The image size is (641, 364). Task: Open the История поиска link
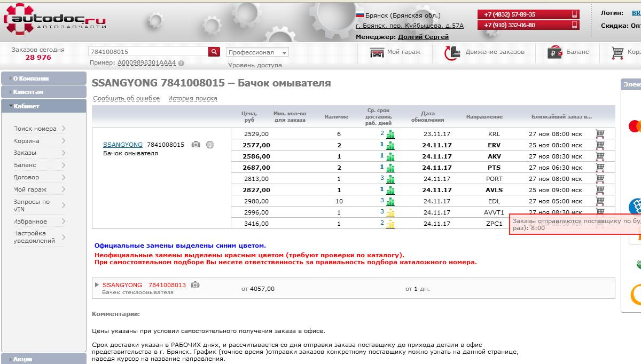tap(193, 98)
